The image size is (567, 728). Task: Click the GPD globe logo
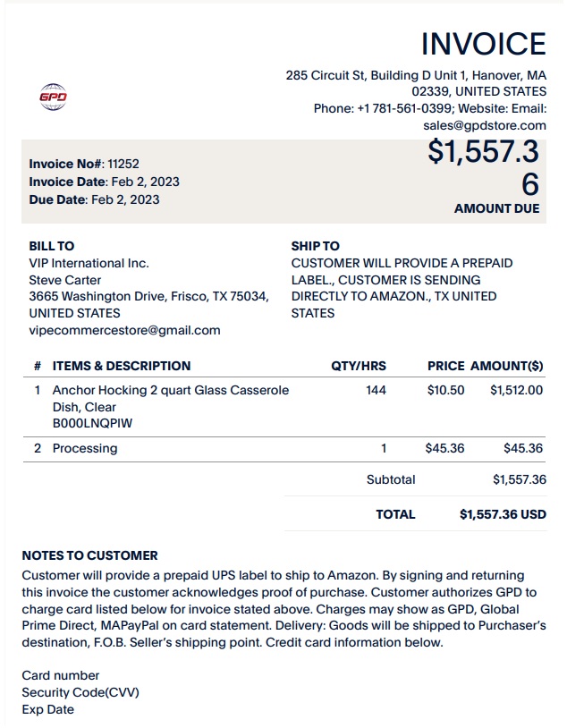(x=53, y=97)
